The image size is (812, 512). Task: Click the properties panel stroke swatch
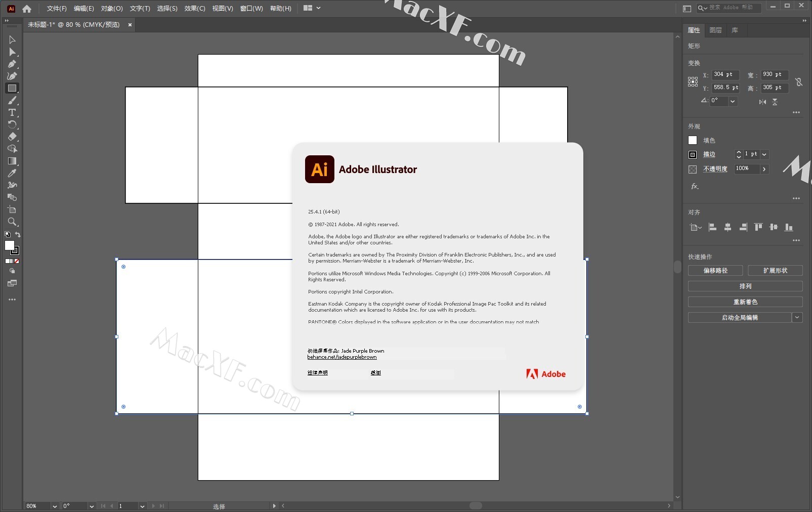coord(693,154)
